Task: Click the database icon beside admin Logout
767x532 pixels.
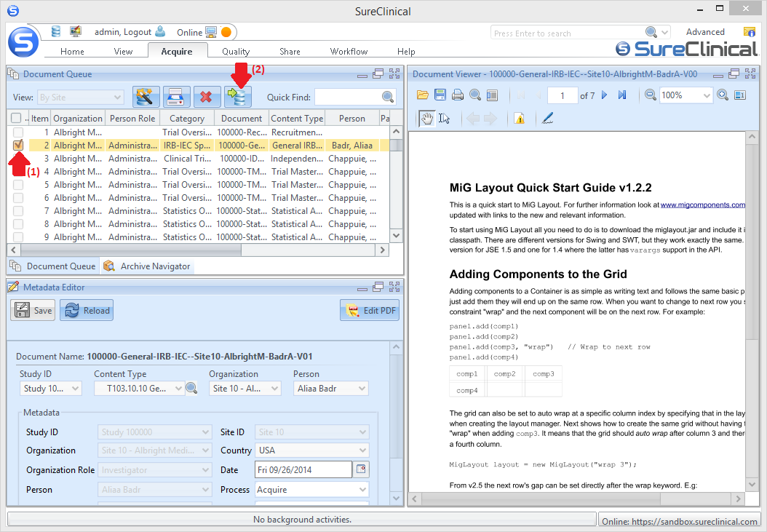Action: click(x=56, y=32)
